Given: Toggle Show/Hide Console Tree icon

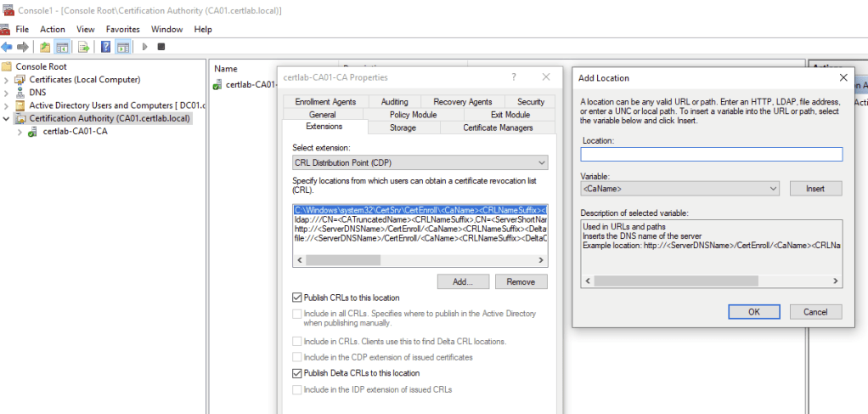Looking at the screenshot, I should (62, 47).
